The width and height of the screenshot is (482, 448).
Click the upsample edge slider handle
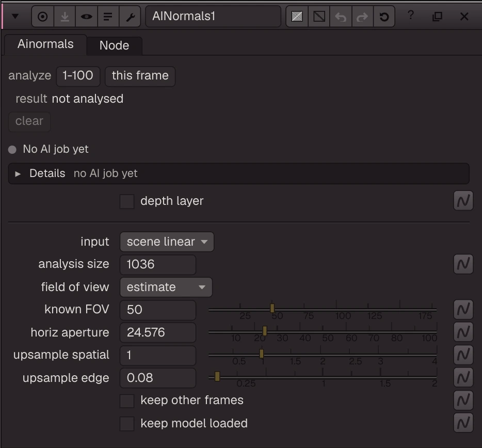click(x=217, y=376)
